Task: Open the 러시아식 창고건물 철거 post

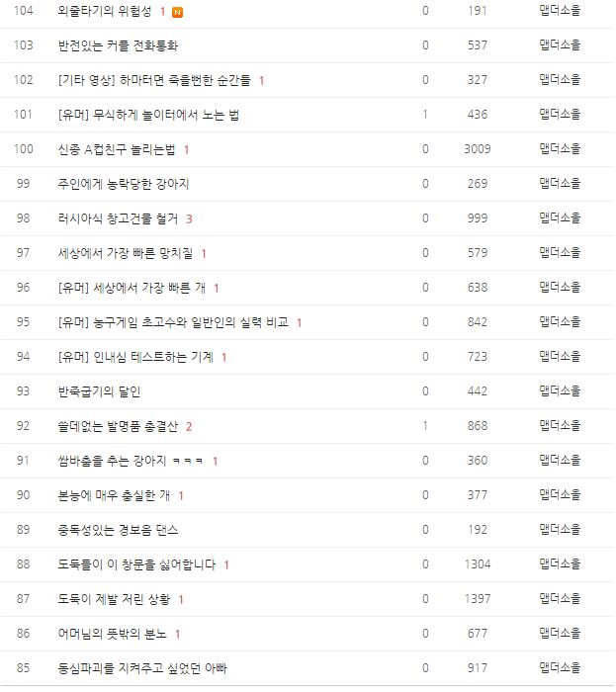Action: [x=118, y=218]
